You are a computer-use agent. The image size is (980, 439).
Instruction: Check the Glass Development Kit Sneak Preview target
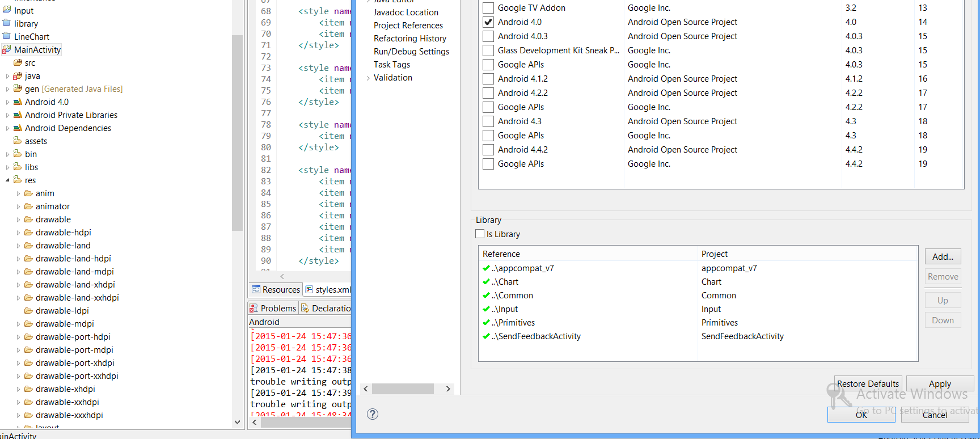tap(488, 50)
